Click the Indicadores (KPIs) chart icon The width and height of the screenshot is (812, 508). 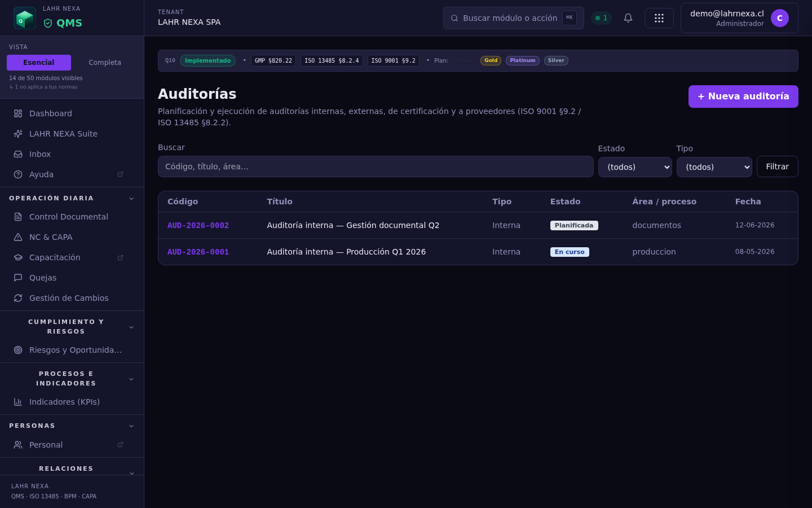tap(18, 402)
